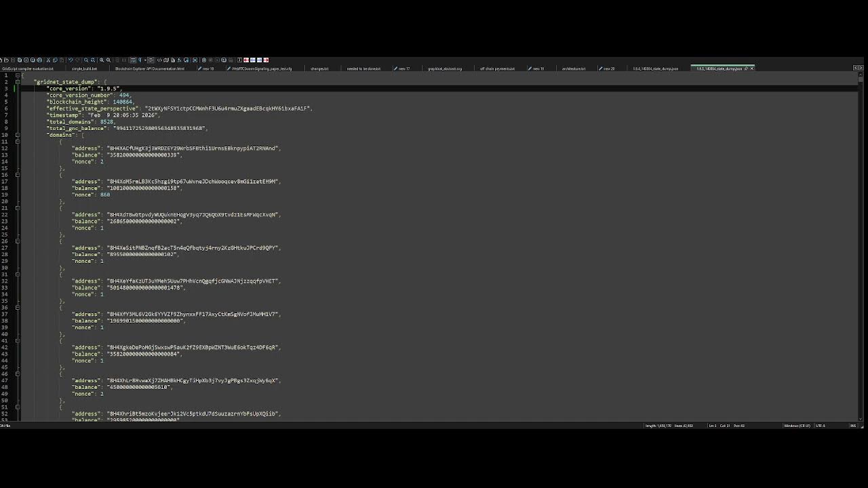Viewport: 868px width, 488px height.
Task: Click the blockchain_height value 140864
Action: [123, 102]
